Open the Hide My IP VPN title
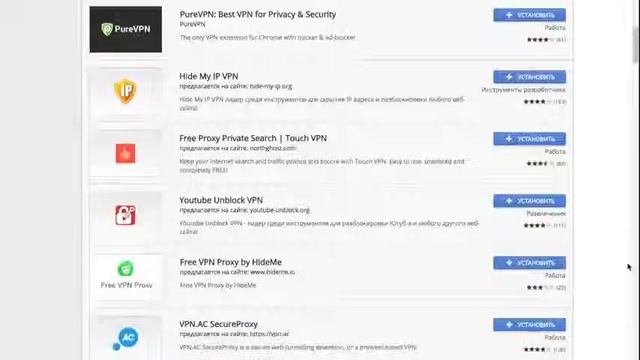Screen dimensions: 640x360 [209, 76]
